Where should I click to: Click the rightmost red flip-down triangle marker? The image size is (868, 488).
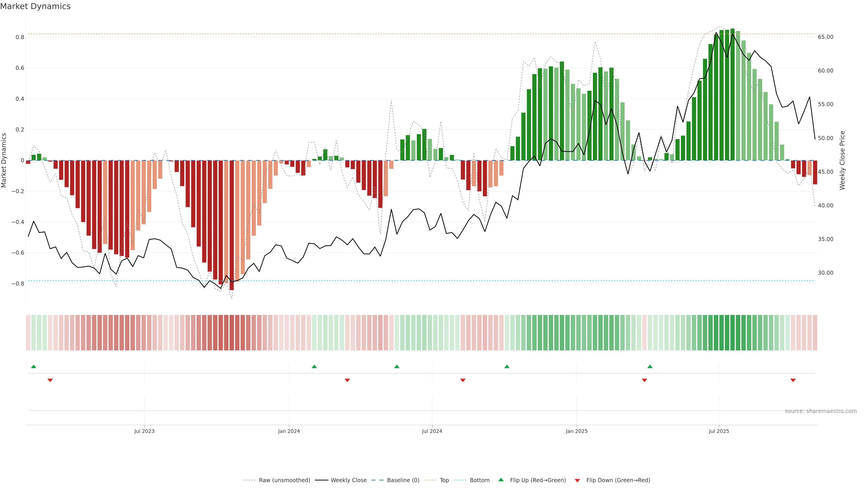pos(793,380)
